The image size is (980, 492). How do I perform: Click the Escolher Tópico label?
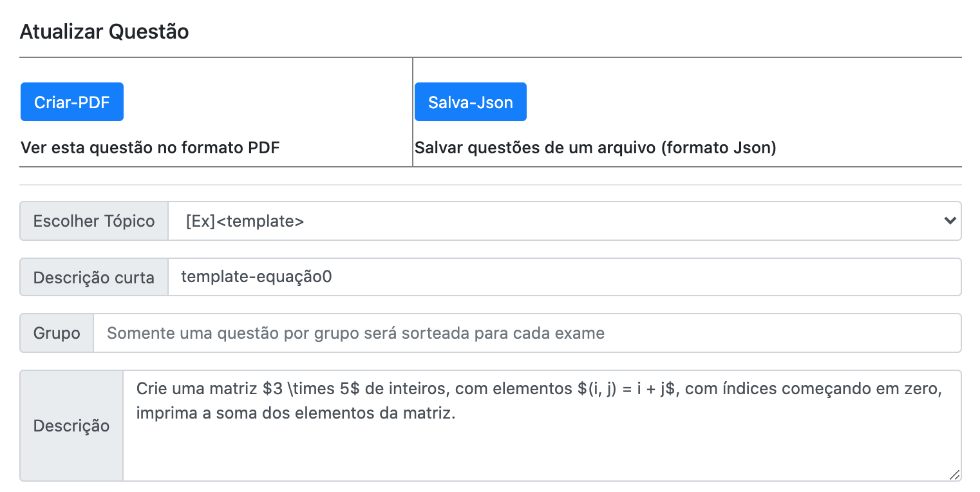(94, 221)
